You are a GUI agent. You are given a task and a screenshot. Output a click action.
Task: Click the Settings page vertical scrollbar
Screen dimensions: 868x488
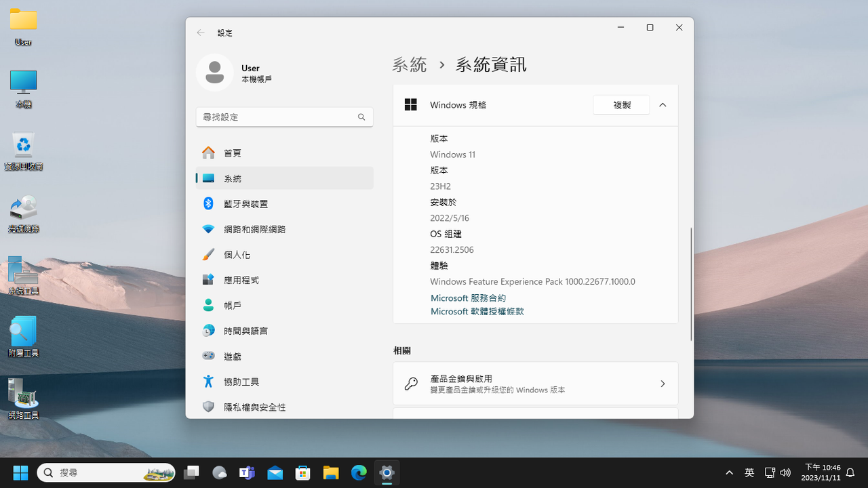point(691,284)
